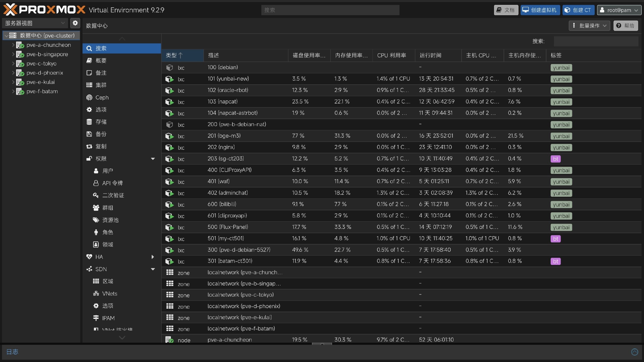This screenshot has height=362, width=644.
Task: Expand the pve-f-batam tree node
Action: tap(13, 91)
